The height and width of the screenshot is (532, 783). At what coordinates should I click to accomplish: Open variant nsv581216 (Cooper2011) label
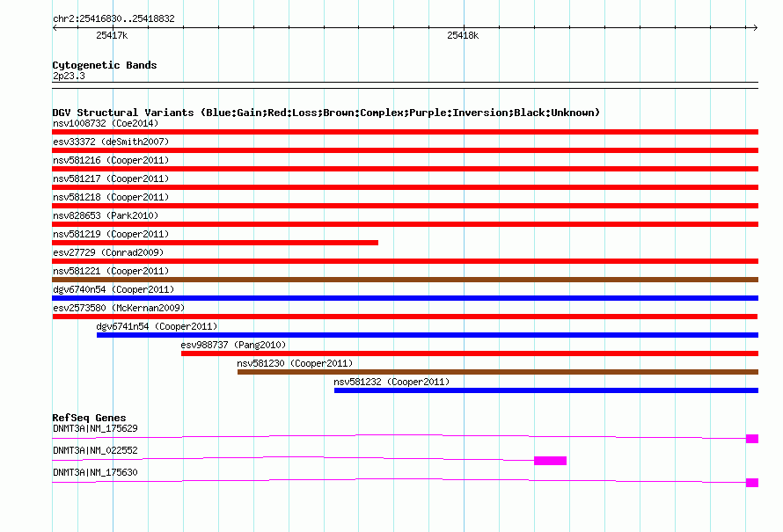click(111, 160)
